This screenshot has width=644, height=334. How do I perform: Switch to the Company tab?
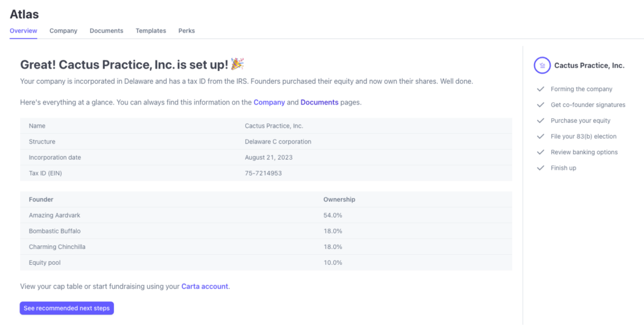tap(63, 31)
